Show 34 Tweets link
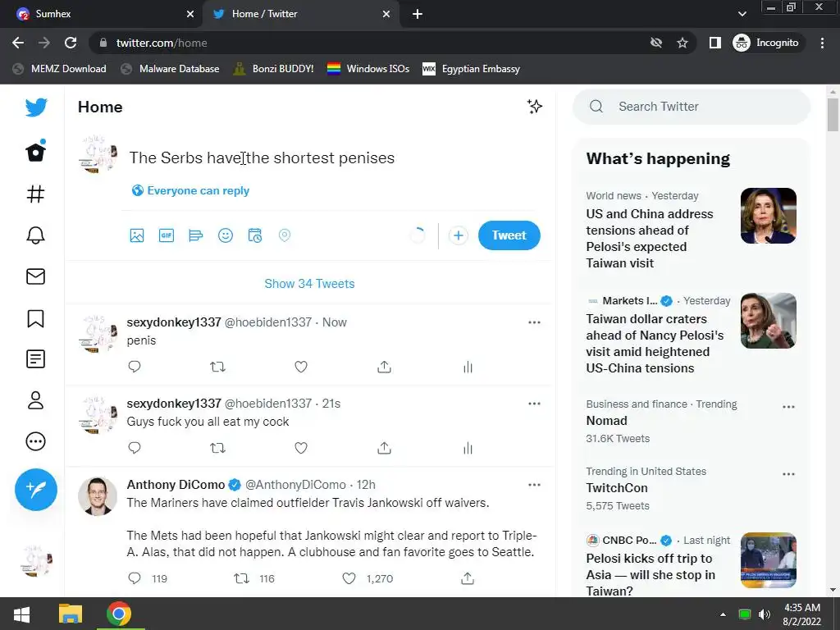 click(309, 283)
